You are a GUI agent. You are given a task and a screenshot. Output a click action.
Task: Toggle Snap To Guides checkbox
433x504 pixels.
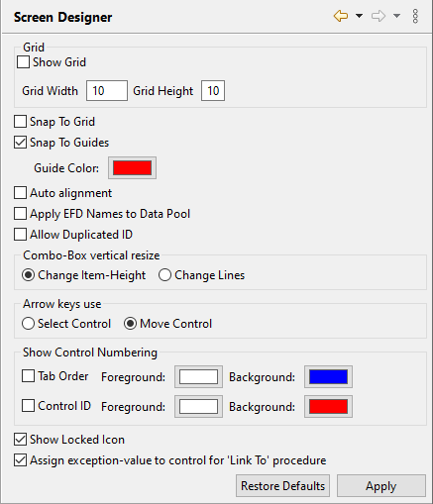[x=20, y=143]
